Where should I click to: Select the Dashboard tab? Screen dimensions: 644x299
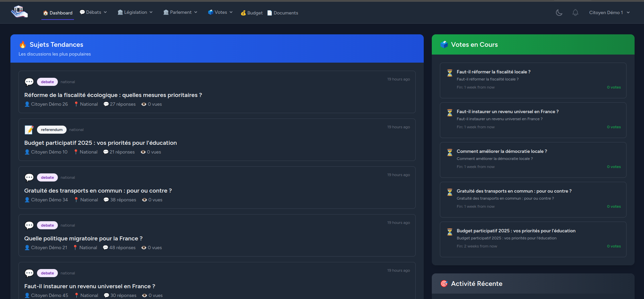pos(58,13)
